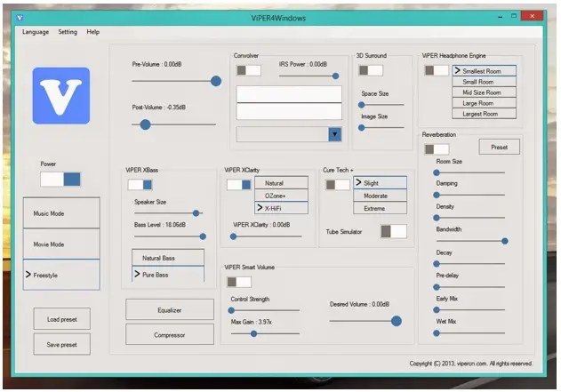Click the Control Strength slider
The image size is (561, 392).
coord(265,310)
